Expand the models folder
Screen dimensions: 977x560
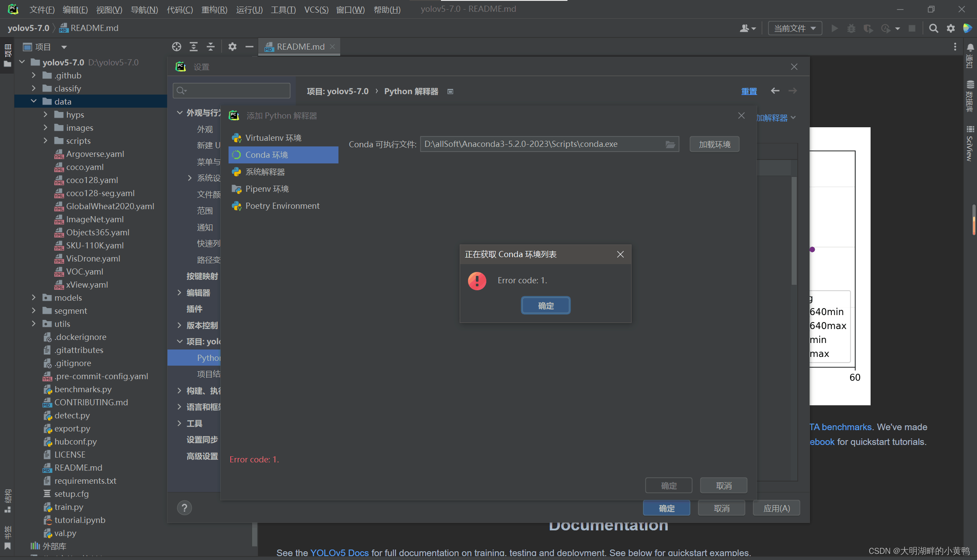click(x=34, y=298)
